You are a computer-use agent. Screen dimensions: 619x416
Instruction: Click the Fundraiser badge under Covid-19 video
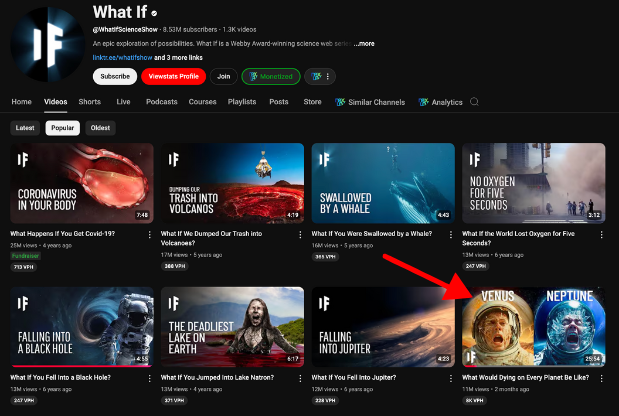point(25,256)
